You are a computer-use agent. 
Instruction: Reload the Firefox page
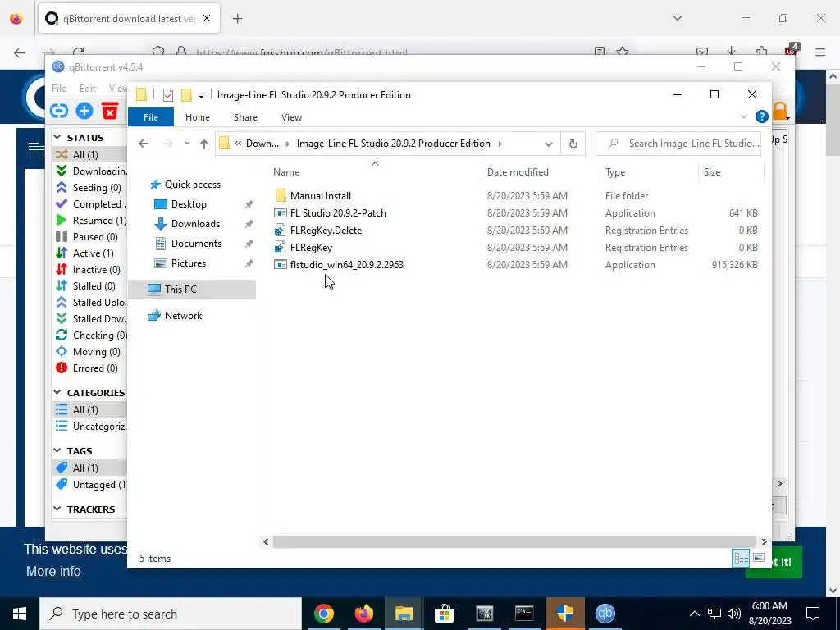79,52
